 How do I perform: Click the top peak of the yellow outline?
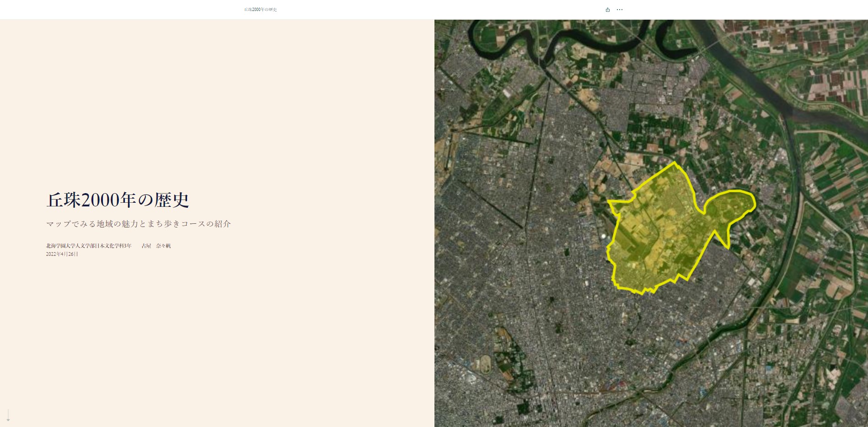[x=675, y=163]
